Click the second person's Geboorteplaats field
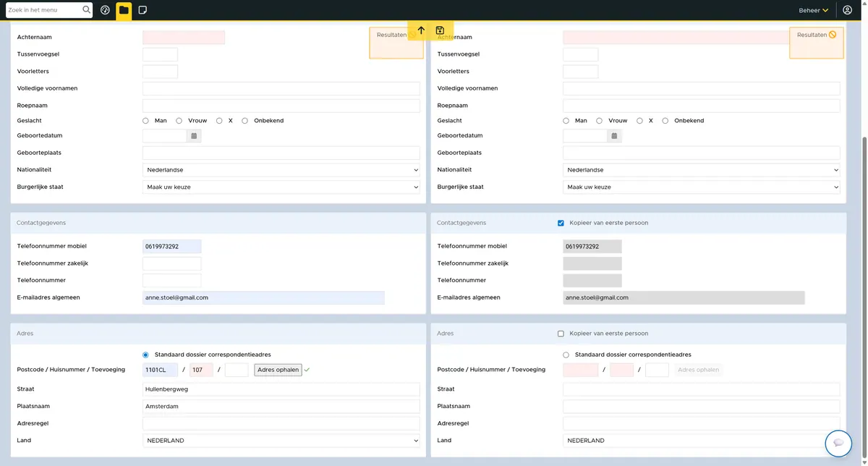 coord(702,153)
